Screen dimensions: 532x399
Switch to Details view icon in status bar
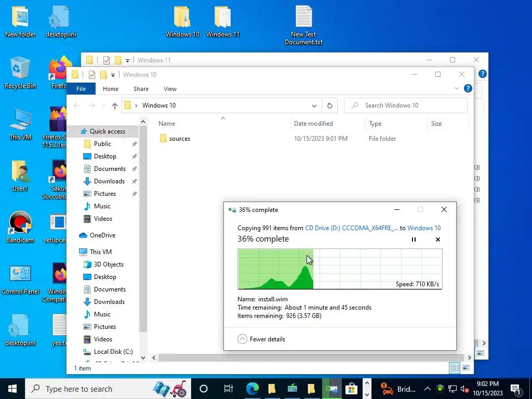click(x=455, y=368)
